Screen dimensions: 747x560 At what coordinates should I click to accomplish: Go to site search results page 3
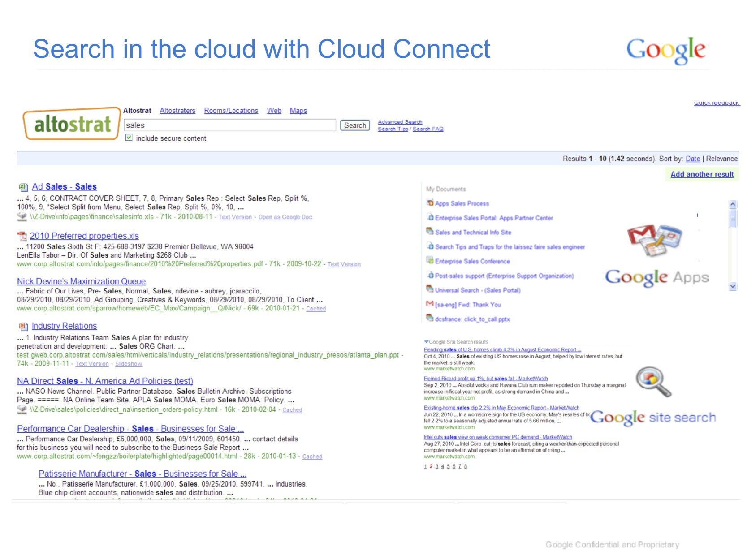(437, 467)
